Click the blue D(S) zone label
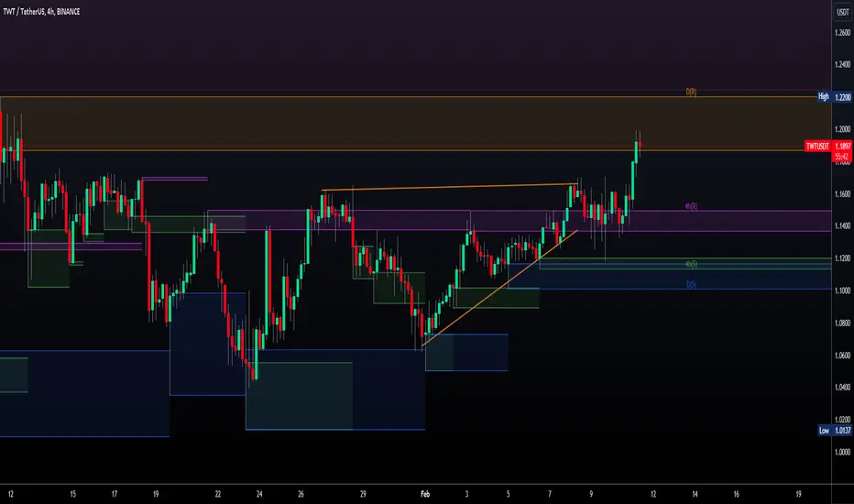 (x=691, y=284)
